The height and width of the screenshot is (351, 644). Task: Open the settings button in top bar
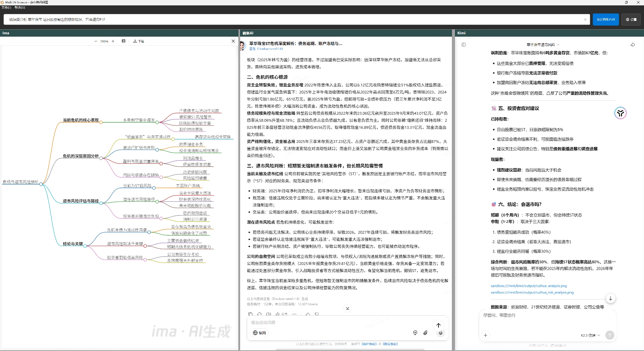coord(631,19)
